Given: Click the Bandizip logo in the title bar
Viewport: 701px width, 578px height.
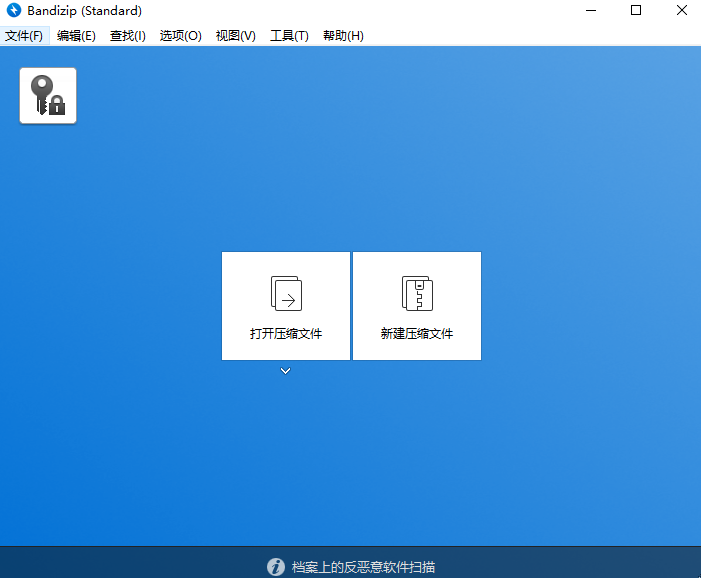Looking at the screenshot, I should (14, 10).
